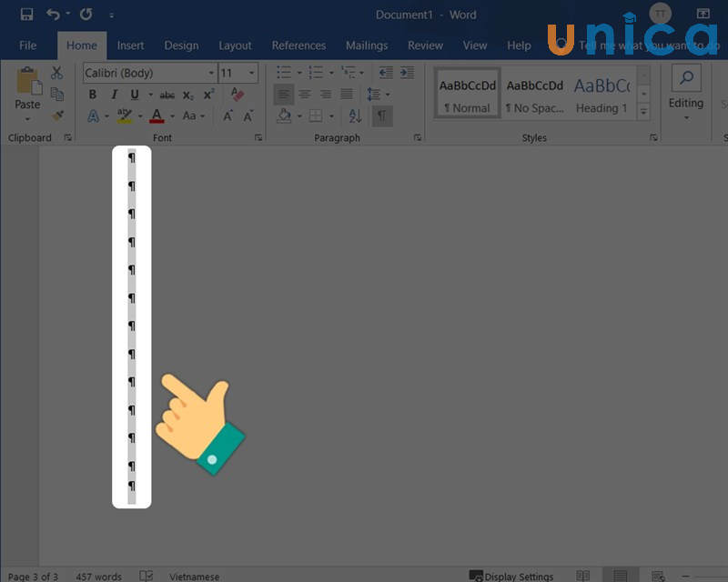The width and height of the screenshot is (728, 582).
Task: Justify the paragraph text
Action: [x=347, y=95]
